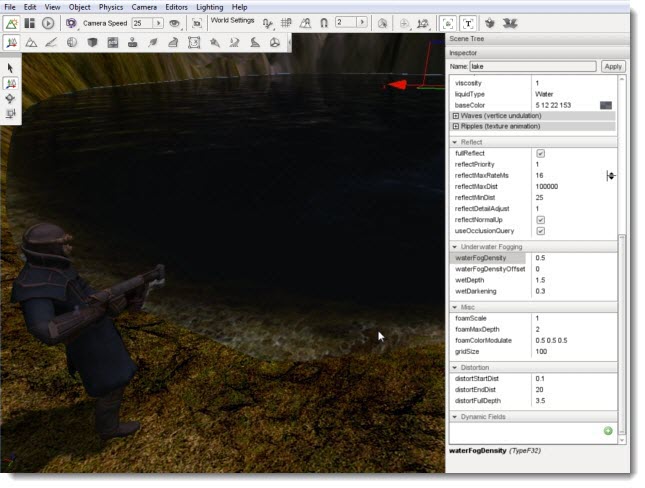Select the Terrain Painter brush icon
This screenshot has width=645, height=488.
pos(51,42)
